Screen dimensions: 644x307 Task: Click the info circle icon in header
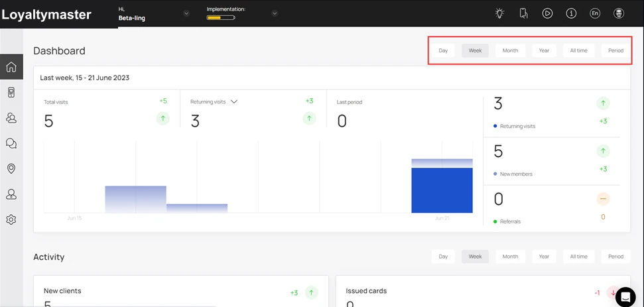pos(571,13)
